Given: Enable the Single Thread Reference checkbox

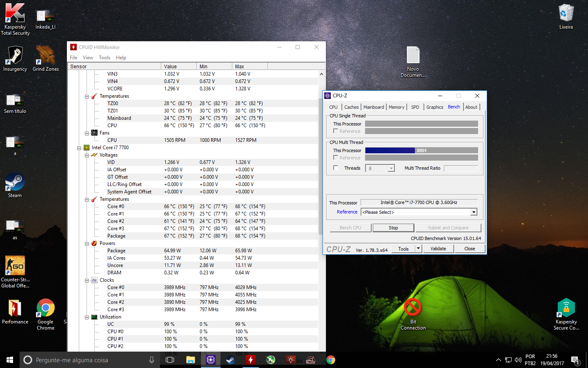Looking at the screenshot, I should coord(336,131).
